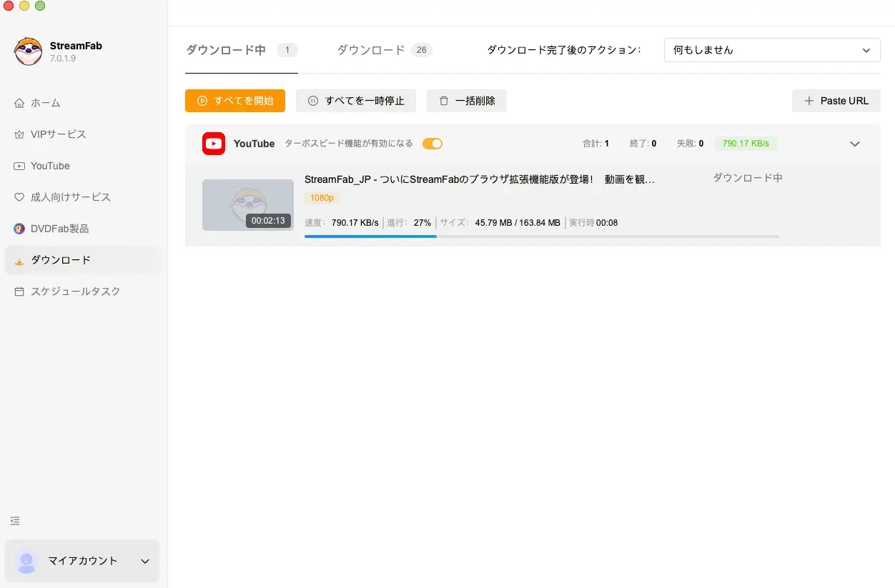Click the video thumbnail showing 00:02:13

[248, 205]
